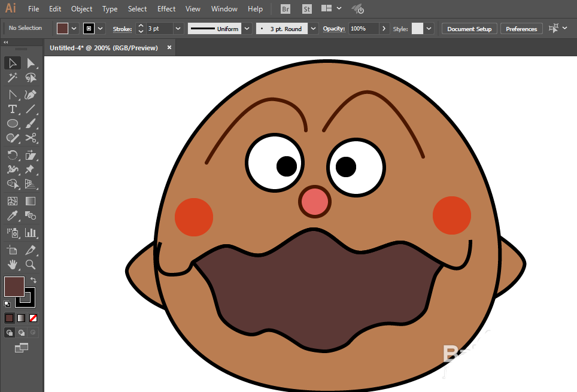Open the 3 pt. Round brush dropdown
Viewport: 577px width, 392px height.
click(314, 29)
